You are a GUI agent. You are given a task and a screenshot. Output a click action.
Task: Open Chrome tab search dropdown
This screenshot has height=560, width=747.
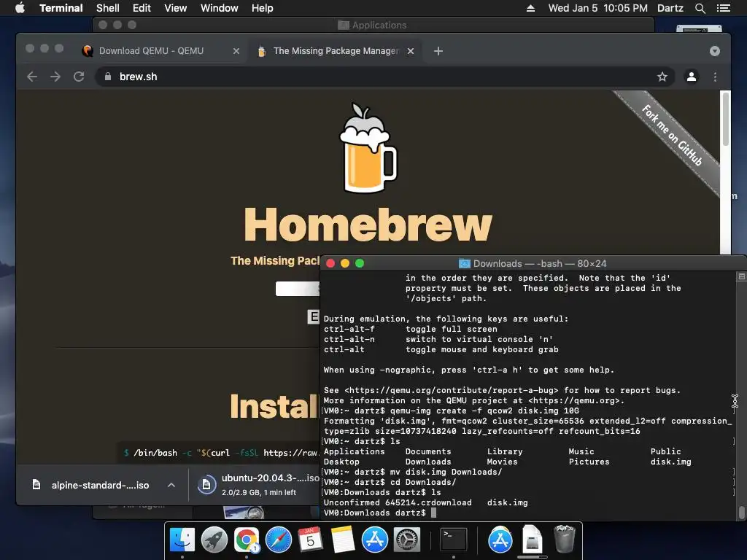tap(715, 51)
